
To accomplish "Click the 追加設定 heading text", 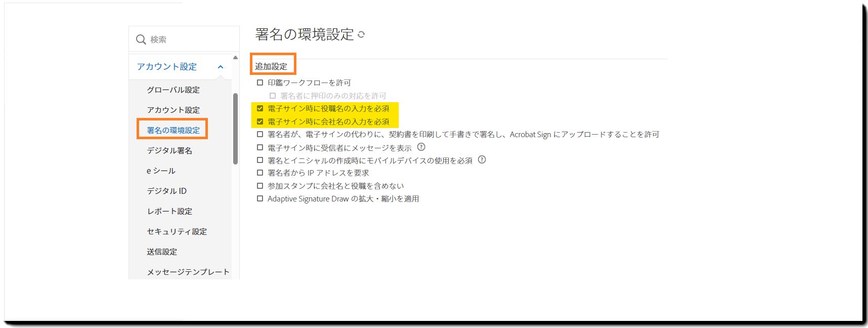I will [x=271, y=66].
